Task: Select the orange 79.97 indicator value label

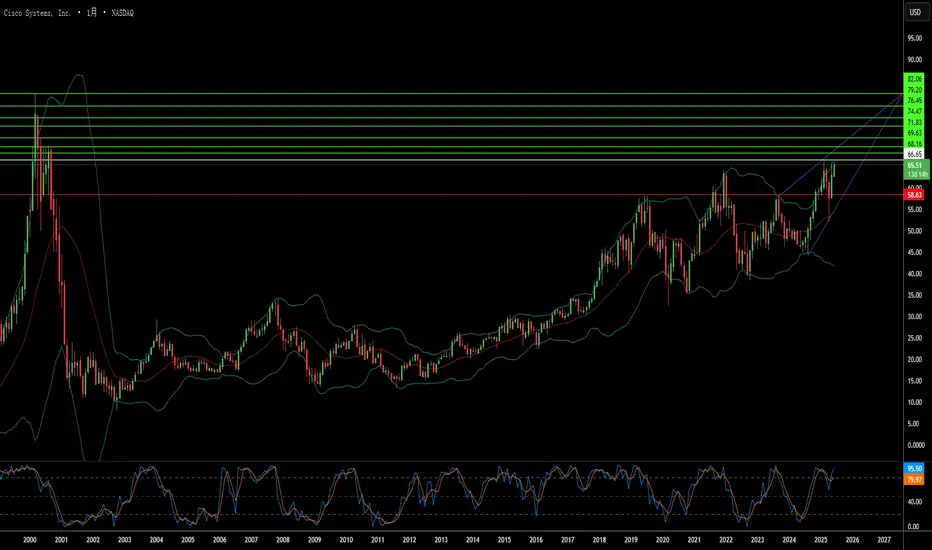Action: coord(914,479)
